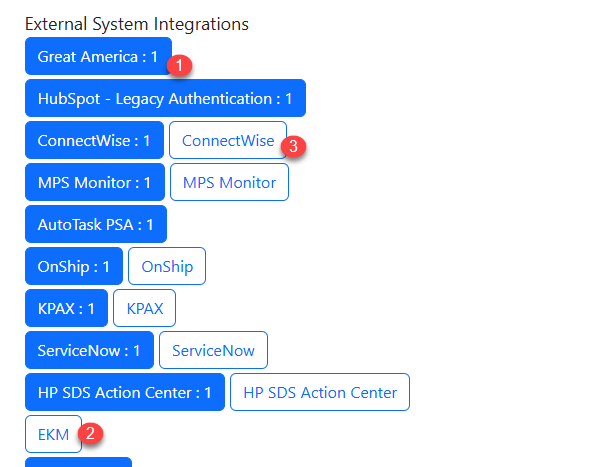Open the AutoTask PSA : 1 integration
This screenshot has width=614, height=467.
tap(96, 224)
